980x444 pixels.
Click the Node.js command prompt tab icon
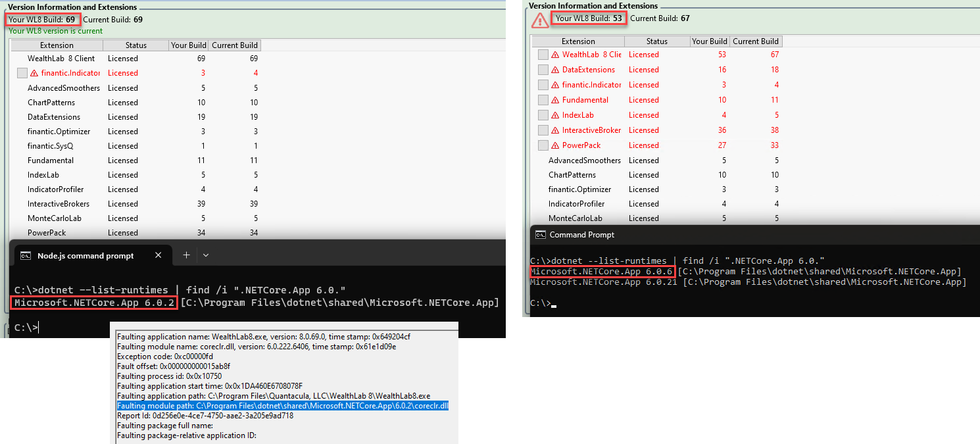tap(26, 256)
